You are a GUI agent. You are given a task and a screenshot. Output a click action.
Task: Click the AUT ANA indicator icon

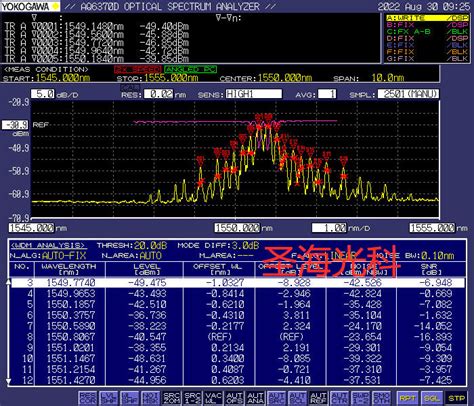click(255, 398)
